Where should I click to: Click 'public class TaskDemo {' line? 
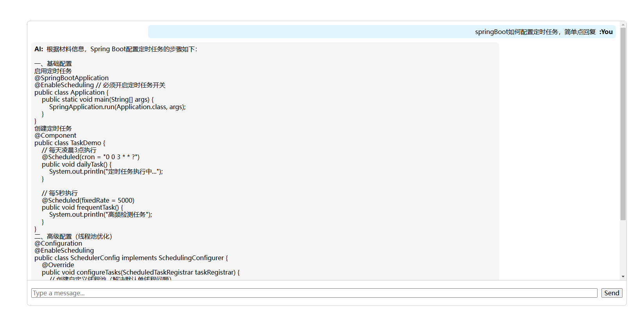pos(70,143)
